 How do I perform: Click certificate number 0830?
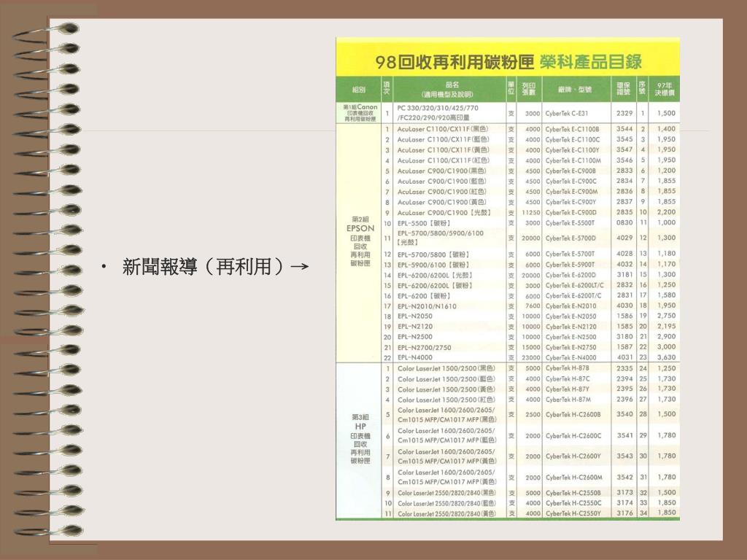(x=624, y=222)
